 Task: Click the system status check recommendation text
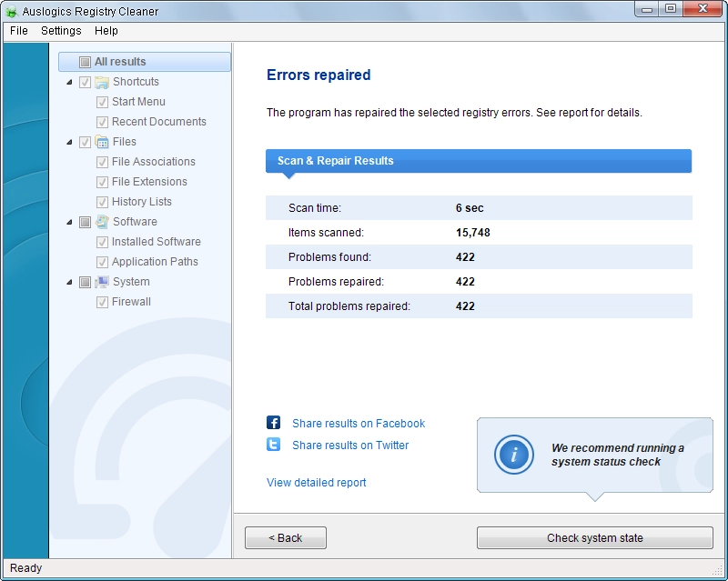[618, 455]
